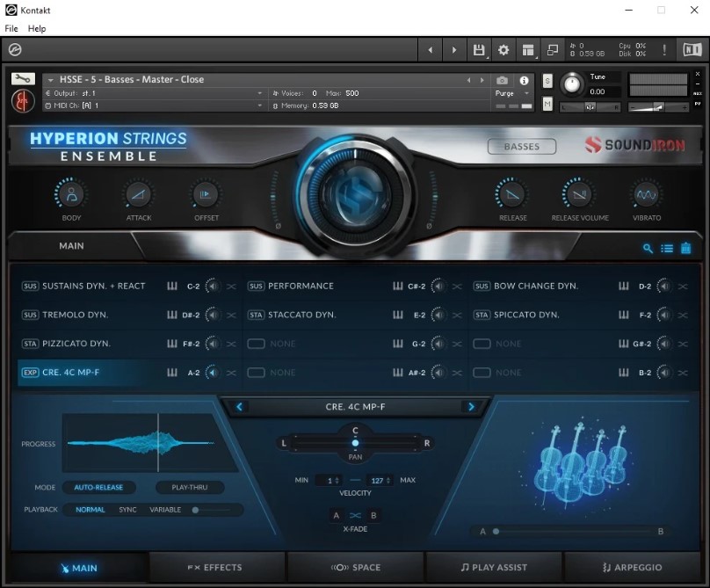Click the toolbar next arrow button
This screenshot has height=588, width=710.
point(454,50)
